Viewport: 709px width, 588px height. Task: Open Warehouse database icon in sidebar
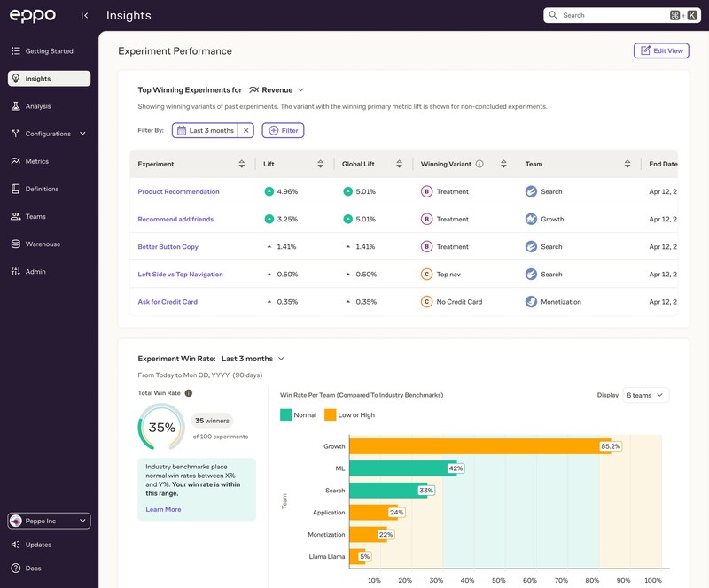(x=16, y=244)
